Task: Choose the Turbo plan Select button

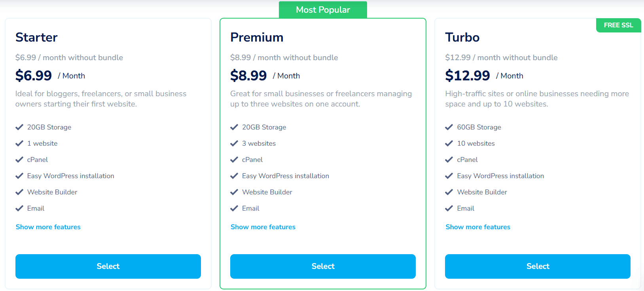Action: pos(538,266)
